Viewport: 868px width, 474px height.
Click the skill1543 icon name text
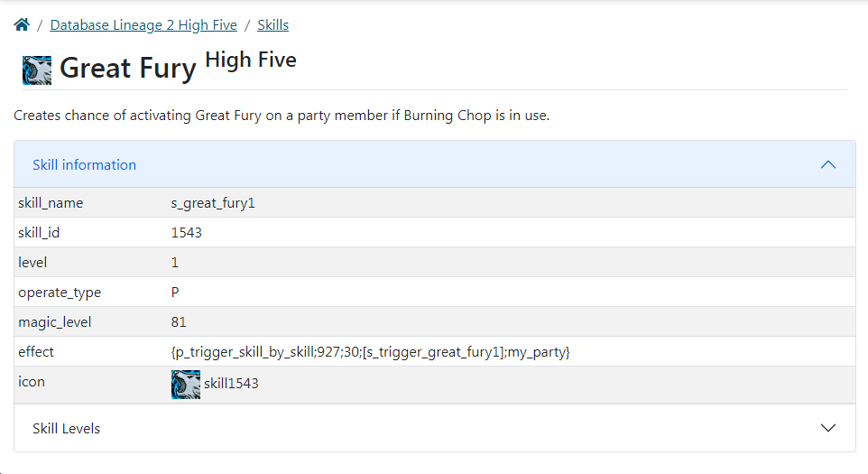[231, 384]
